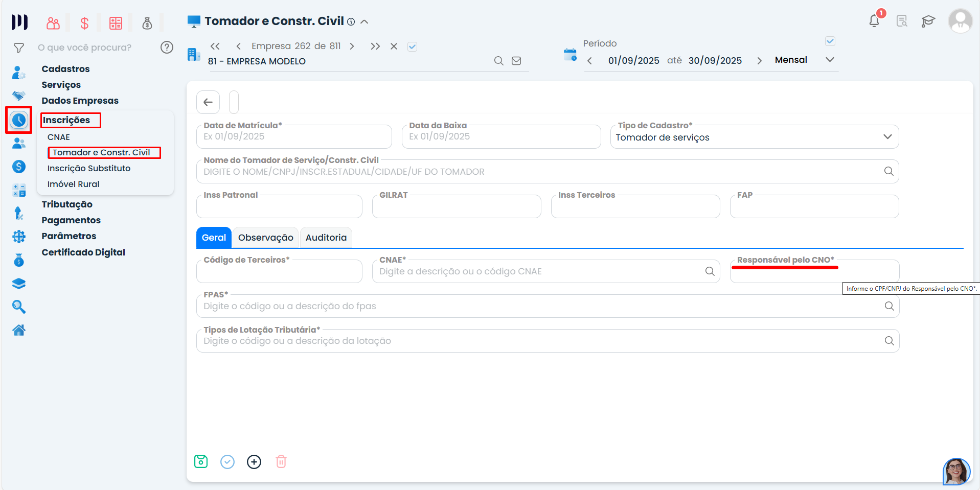Viewport: 980px width, 490px height.
Task: Toggle the checkbox above Período dropdown
Action: (x=830, y=41)
